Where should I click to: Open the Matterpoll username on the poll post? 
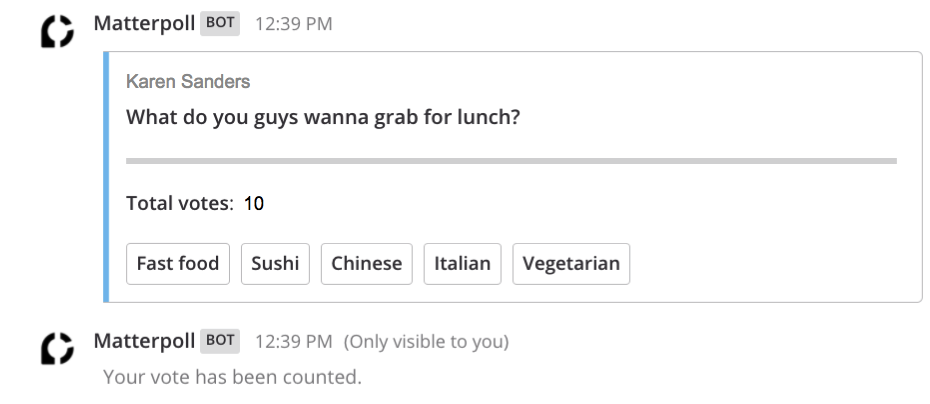click(144, 23)
